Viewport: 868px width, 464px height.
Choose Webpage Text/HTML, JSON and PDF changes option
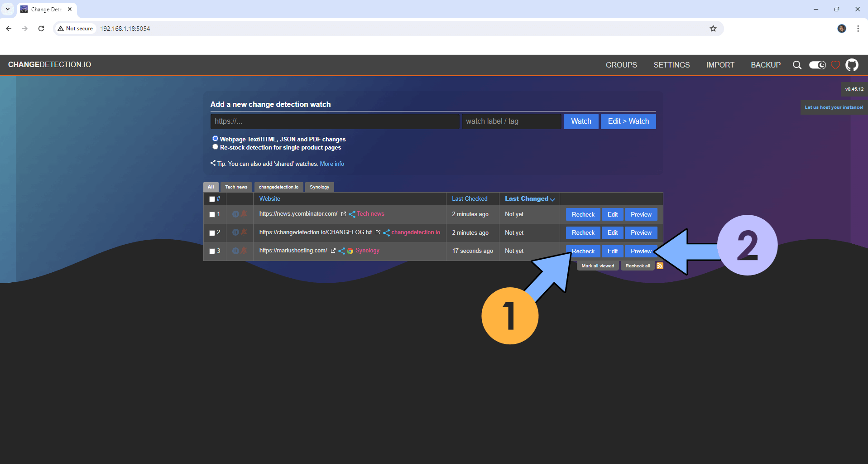215,139
